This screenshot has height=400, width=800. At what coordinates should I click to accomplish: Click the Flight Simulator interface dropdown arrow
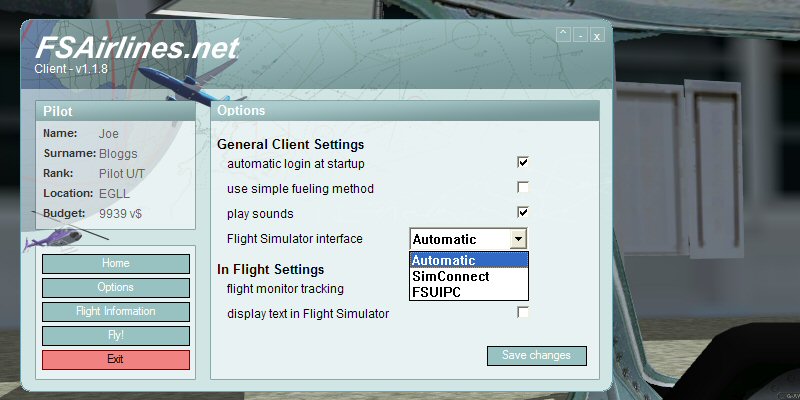click(x=518, y=239)
